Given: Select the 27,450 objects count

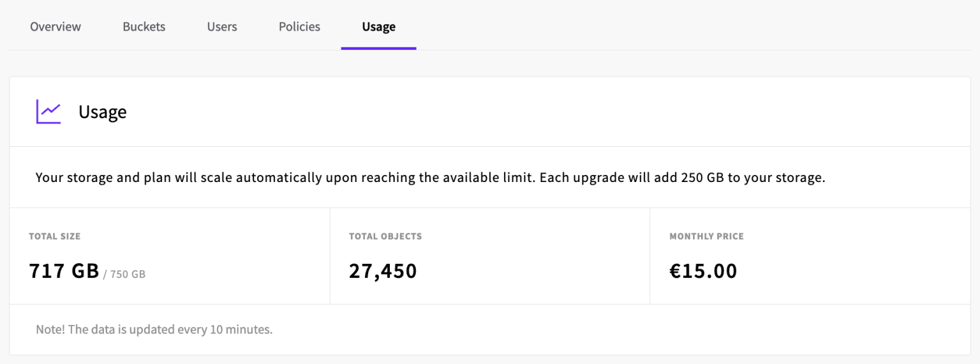Looking at the screenshot, I should (x=383, y=271).
